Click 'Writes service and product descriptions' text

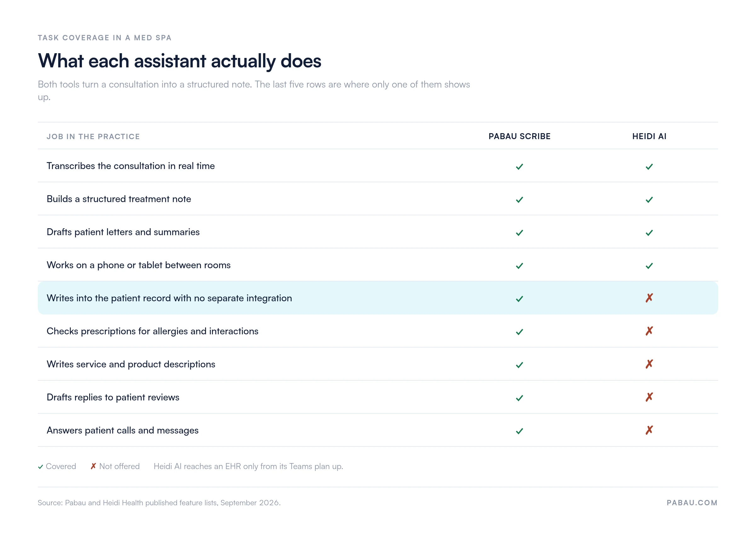tap(131, 364)
